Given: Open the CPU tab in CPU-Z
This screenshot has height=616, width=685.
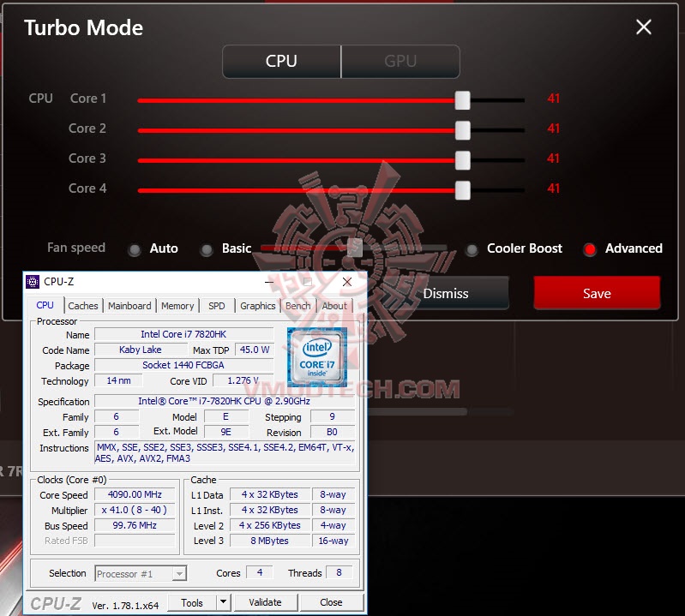Looking at the screenshot, I should (x=45, y=305).
